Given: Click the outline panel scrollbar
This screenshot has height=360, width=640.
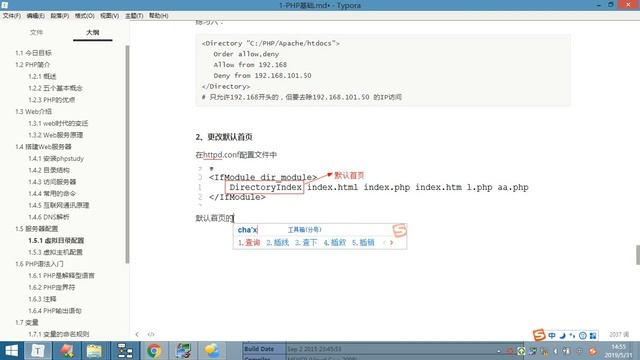Looking at the screenshot, I should (x=127, y=154).
